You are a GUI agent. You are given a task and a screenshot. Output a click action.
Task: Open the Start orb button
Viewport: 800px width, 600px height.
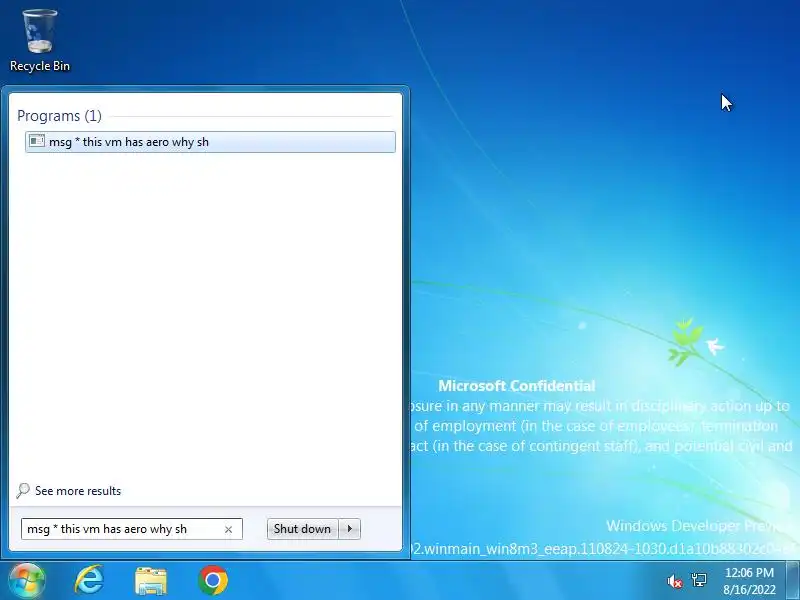(x=27, y=580)
